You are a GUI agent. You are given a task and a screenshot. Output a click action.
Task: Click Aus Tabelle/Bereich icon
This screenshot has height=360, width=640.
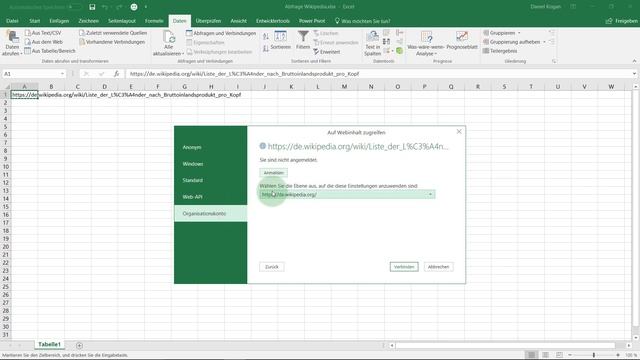point(28,51)
